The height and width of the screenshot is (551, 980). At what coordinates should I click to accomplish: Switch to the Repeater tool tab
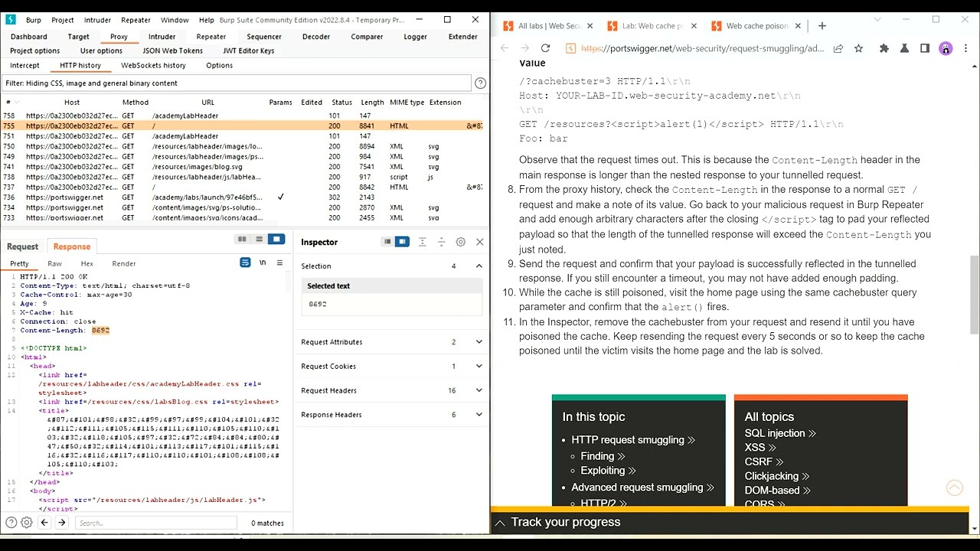[211, 37]
